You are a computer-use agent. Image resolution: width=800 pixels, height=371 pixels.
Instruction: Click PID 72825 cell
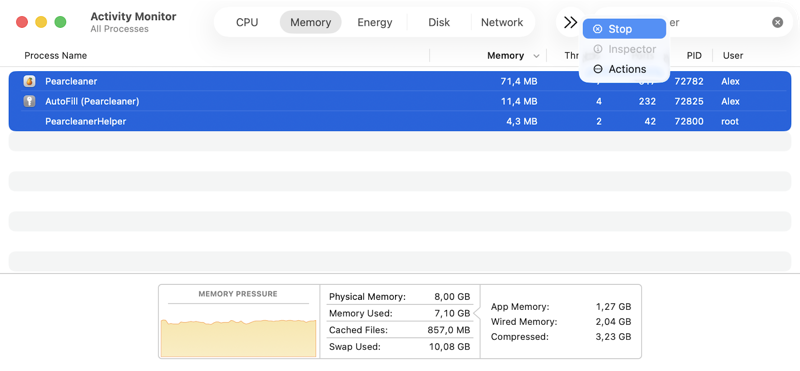pos(688,101)
